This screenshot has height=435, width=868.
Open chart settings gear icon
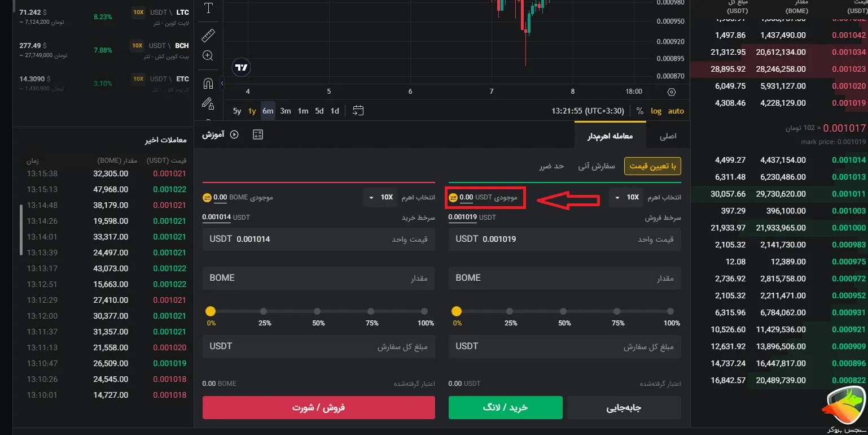point(671,92)
